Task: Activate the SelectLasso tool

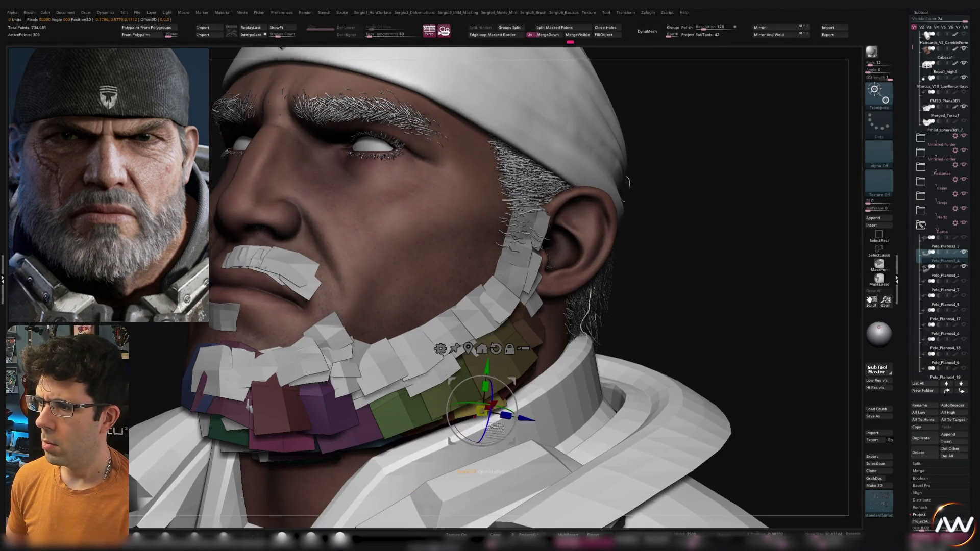Action: click(879, 250)
